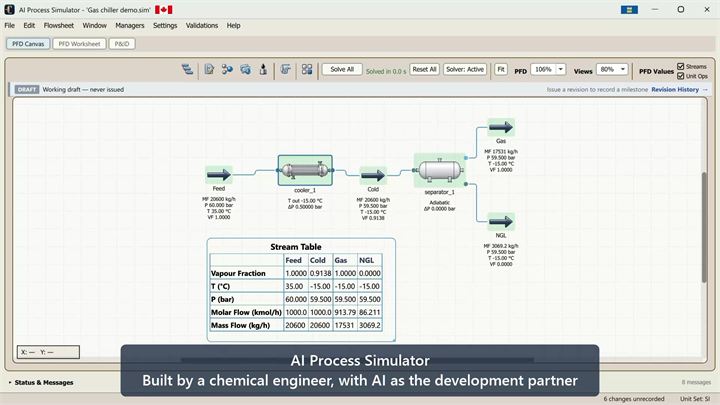Image resolution: width=720 pixels, height=405 pixels.
Task: Click the Molar Flow (kmol/h) row header
Action: pos(246,312)
